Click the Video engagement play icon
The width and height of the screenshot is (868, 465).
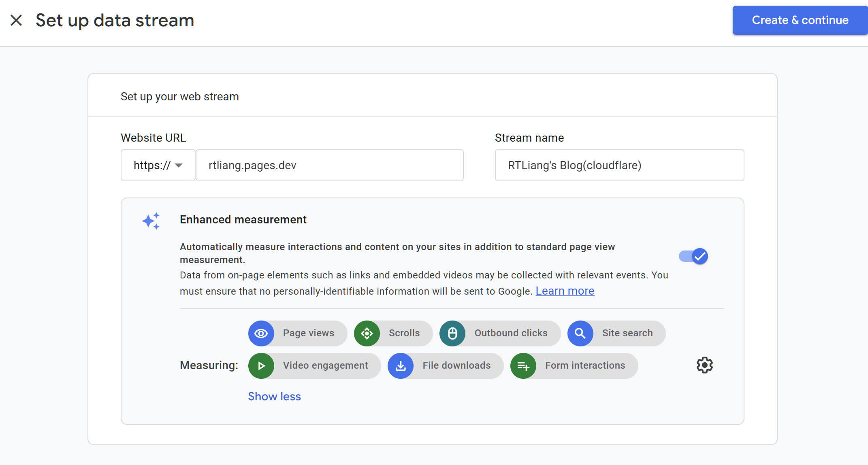[261, 365]
